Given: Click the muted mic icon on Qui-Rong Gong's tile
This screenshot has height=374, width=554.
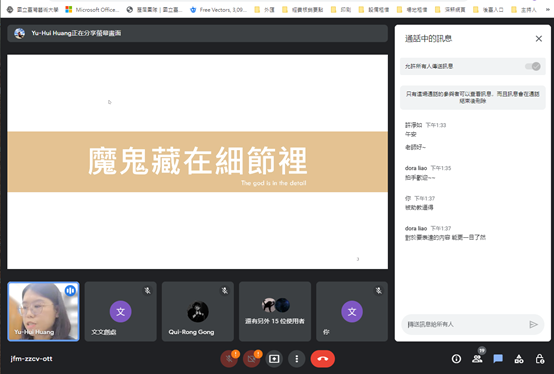Looking at the screenshot, I should coord(224,290).
